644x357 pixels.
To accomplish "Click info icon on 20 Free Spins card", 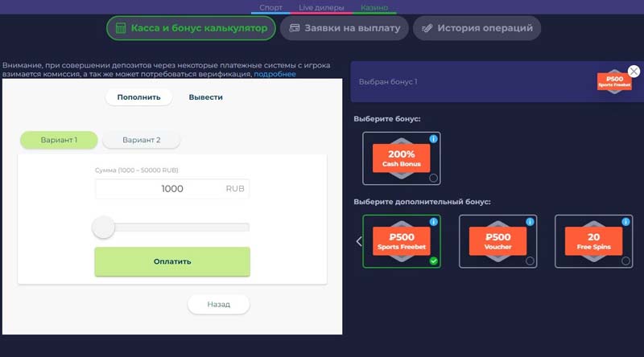I will [625, 222].
